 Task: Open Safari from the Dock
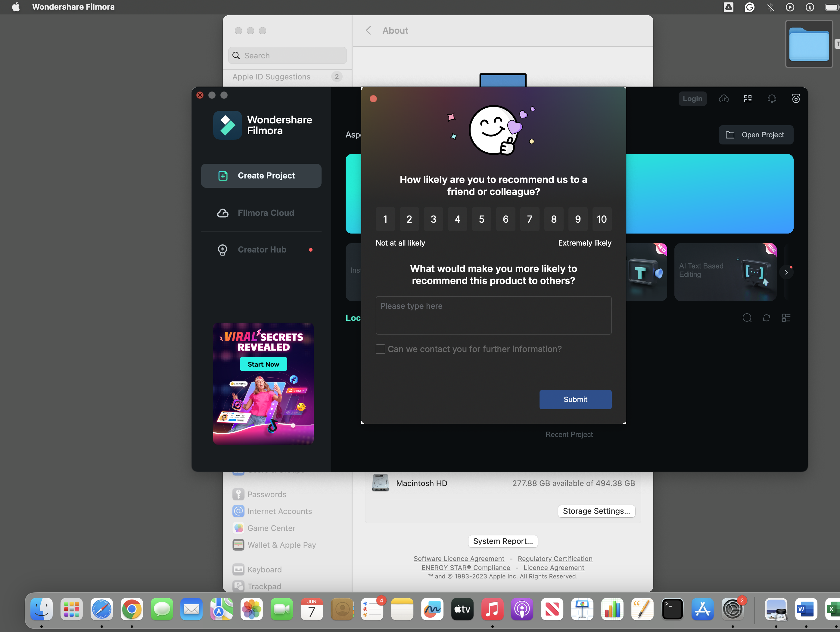(x=101, y=609)
